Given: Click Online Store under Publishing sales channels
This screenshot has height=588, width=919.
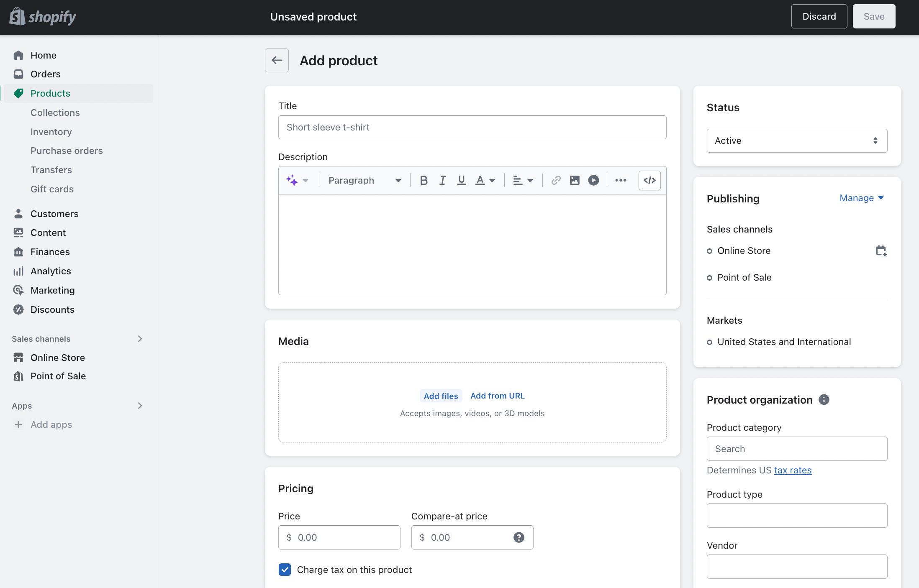Looking at the screenshot, I should tap(744, 251).
